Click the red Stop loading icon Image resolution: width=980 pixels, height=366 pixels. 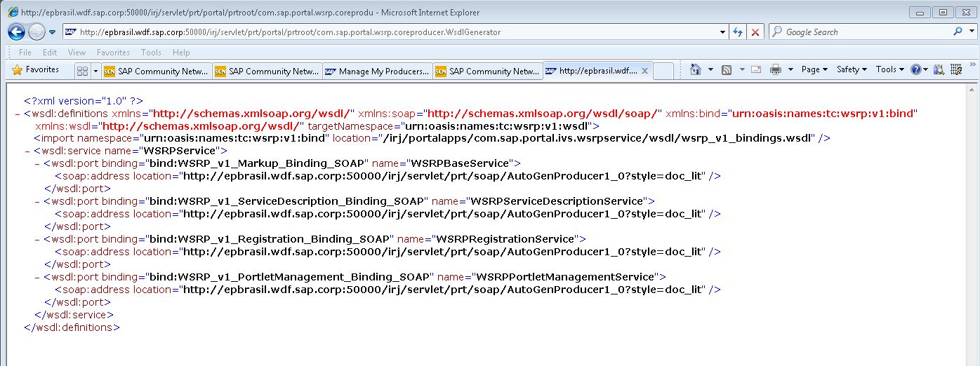[x=755, y=32]
